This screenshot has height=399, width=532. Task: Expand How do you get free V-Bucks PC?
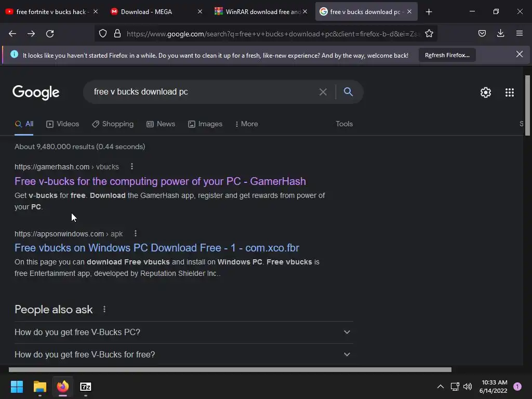click(184, 332)
